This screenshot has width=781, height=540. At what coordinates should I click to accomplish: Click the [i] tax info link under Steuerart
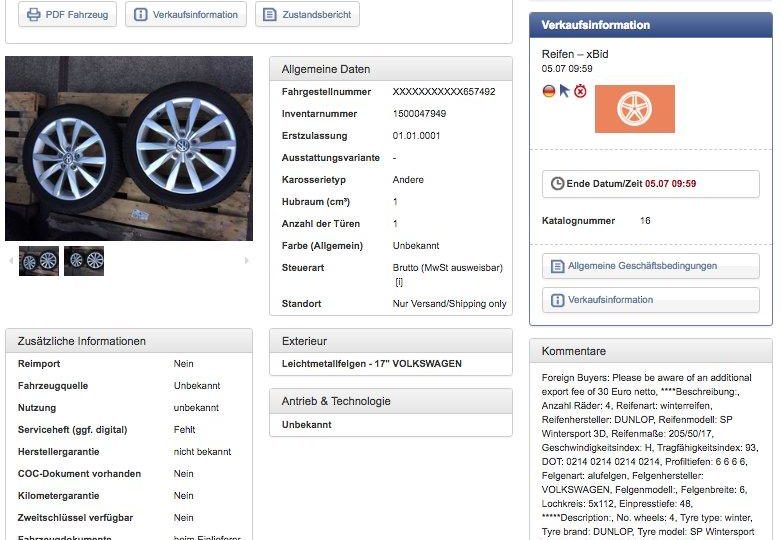[x=398, y=282]
